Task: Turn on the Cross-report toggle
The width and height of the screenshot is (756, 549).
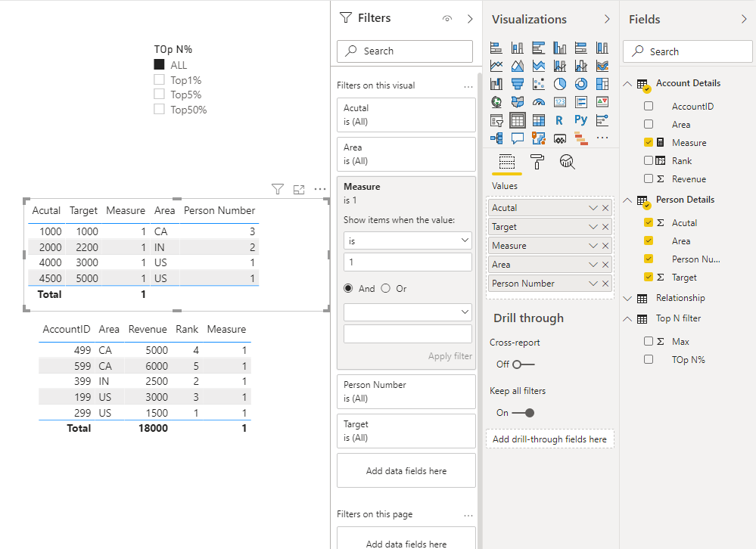Action: [x=523, y=364]
